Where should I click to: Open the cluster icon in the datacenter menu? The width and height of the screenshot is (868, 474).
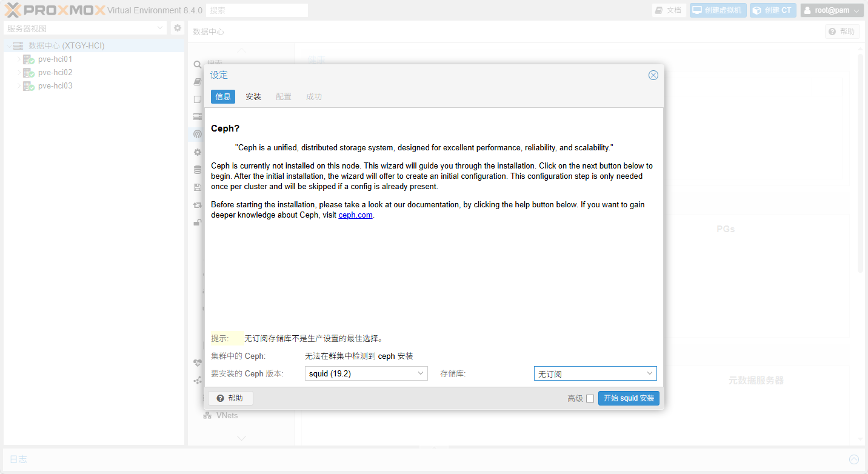pyautogui.click(x=198, y=117)
